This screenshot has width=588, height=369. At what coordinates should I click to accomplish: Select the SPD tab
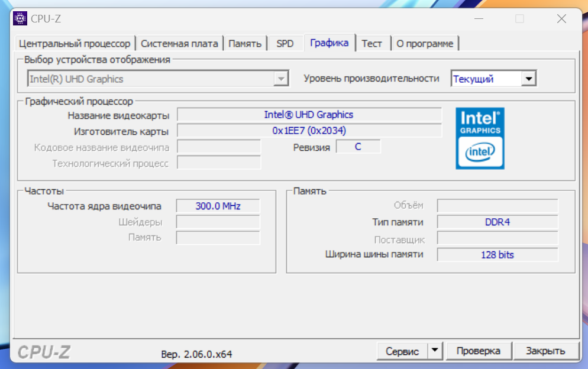[285, 44]
